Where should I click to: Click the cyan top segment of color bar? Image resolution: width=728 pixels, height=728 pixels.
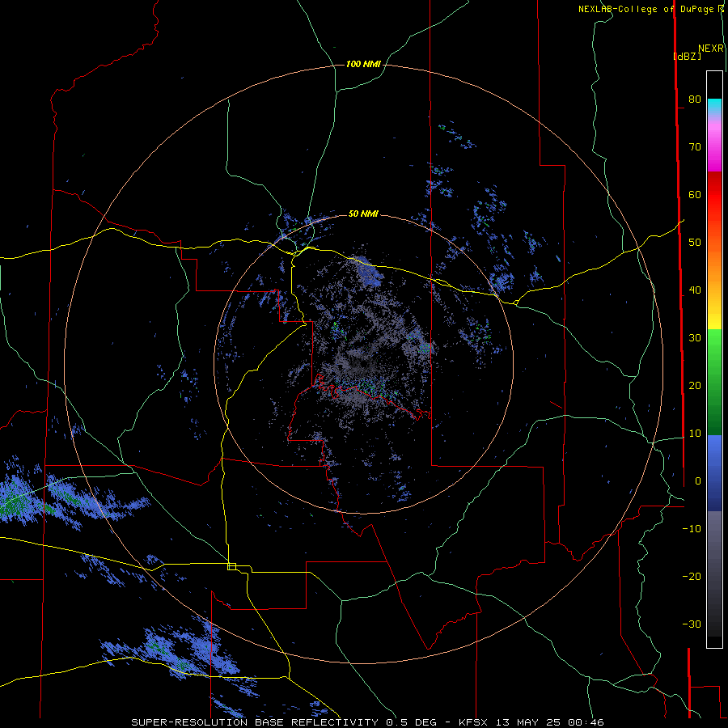714,106
